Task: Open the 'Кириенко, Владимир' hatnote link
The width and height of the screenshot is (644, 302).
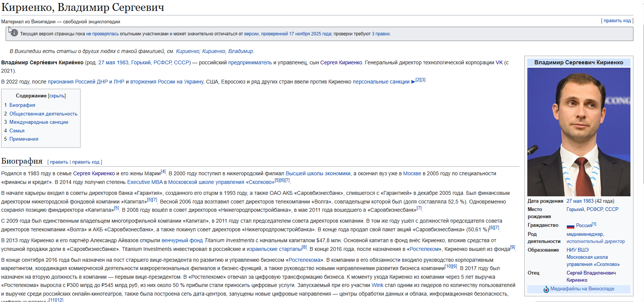Action: 228,51
